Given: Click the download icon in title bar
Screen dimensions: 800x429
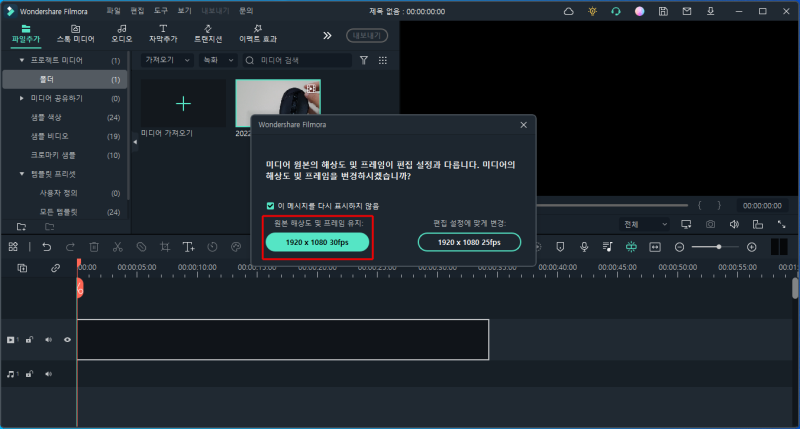Looking at the screenshot, I should point(710,11).
